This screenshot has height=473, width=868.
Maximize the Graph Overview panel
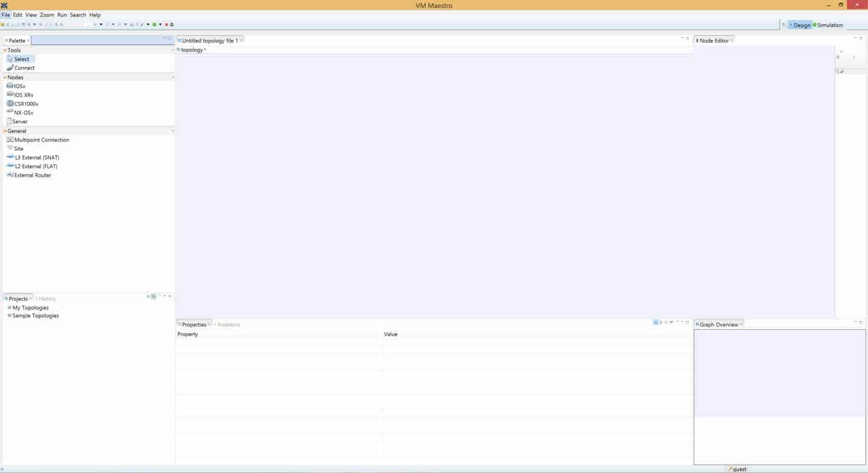(861, 322)
